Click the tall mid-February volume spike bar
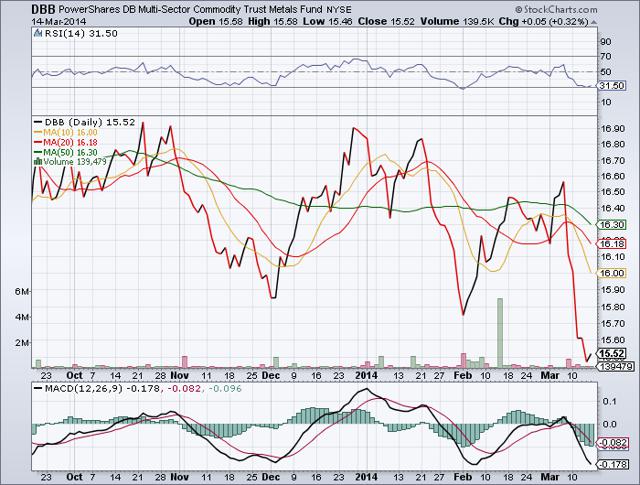This screenshot has width=640, height=485. [500, 333]
